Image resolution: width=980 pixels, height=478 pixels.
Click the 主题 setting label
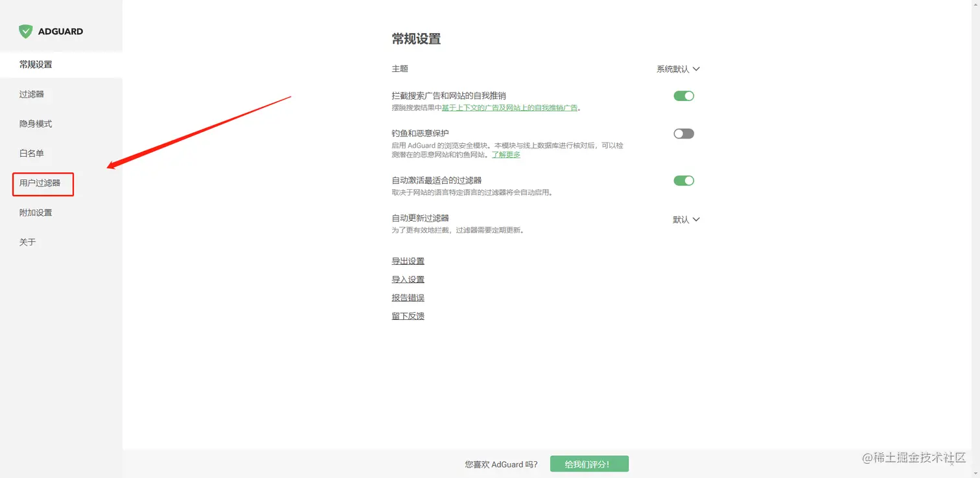[x=400, y=69]
